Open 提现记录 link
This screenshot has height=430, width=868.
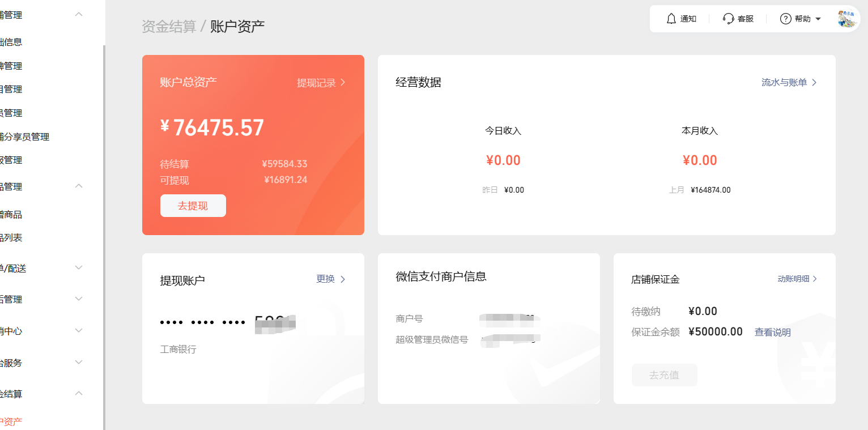point(316,83)
